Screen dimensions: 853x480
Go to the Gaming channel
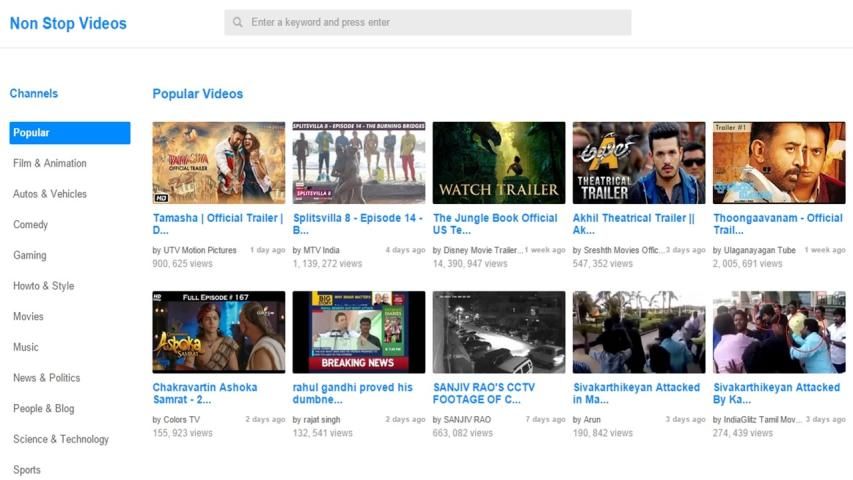point(29,255)
